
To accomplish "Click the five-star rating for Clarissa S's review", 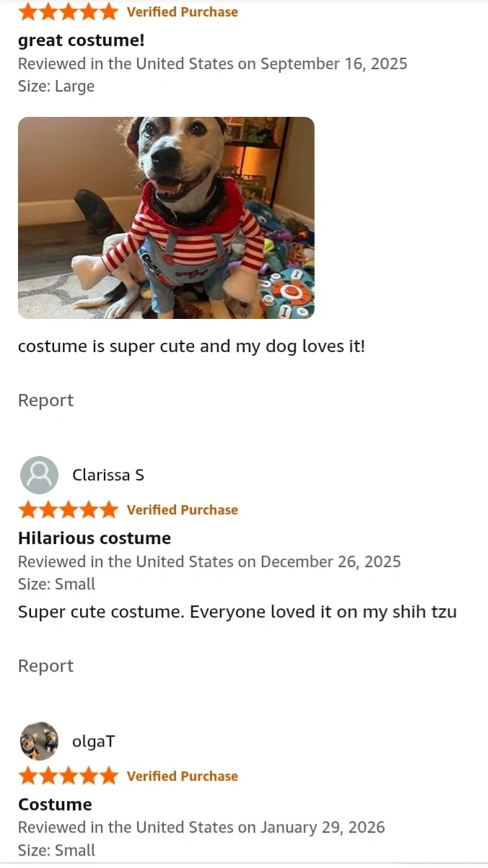I will (x=68, y=510).
